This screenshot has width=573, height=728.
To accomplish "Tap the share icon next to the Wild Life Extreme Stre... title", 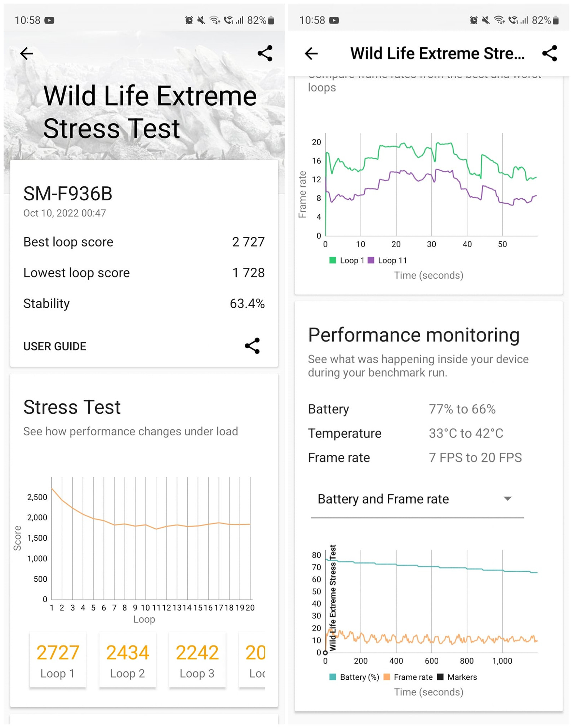I will 550,53.
